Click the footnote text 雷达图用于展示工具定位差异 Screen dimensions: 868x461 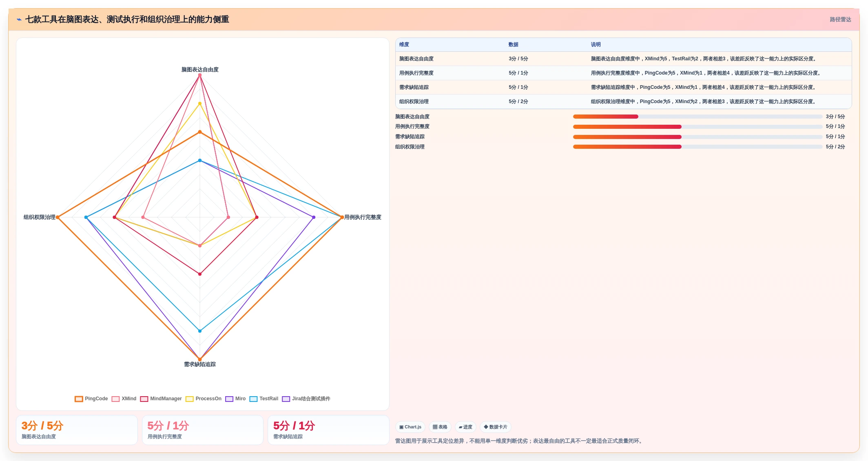click(520, 441)
